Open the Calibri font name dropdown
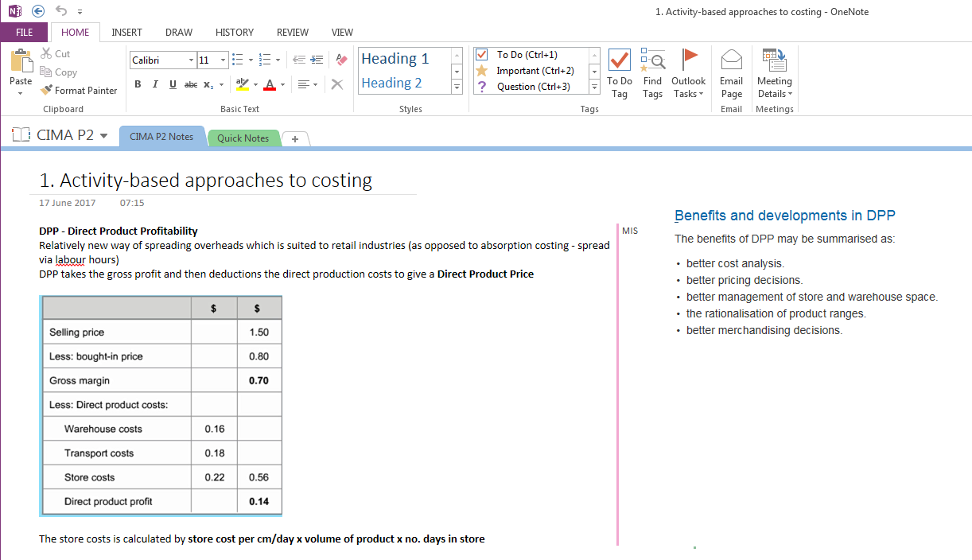The width and height of the screenshot is (972, 560). (191, 60)
